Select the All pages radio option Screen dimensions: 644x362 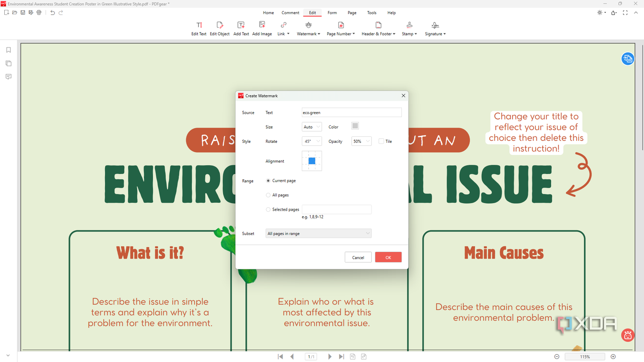(268, 195)
